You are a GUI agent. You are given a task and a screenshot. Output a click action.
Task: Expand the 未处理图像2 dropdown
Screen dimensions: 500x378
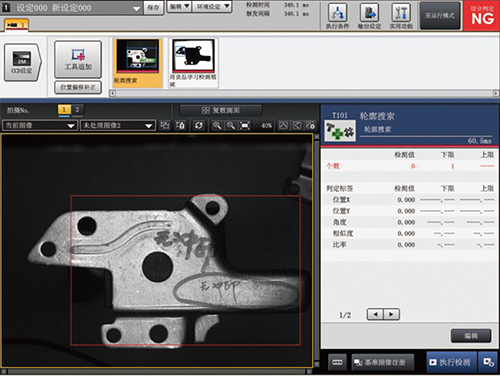pos(118,126)
